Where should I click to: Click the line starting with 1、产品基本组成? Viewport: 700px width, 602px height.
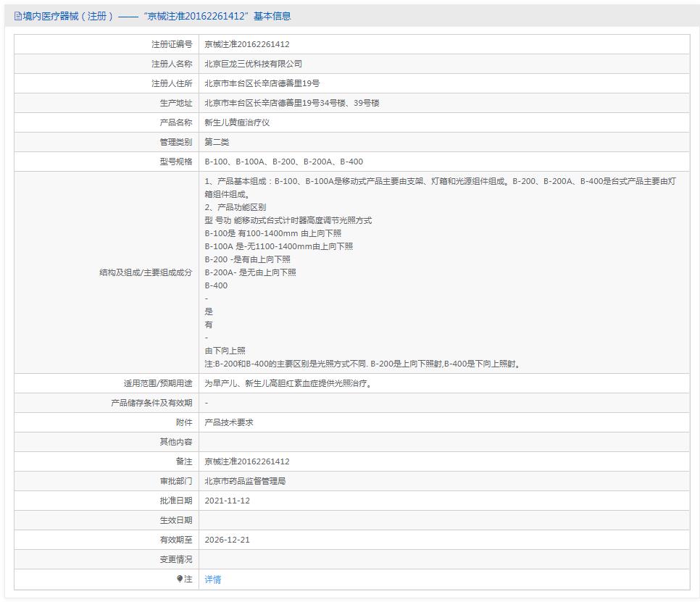440,188
